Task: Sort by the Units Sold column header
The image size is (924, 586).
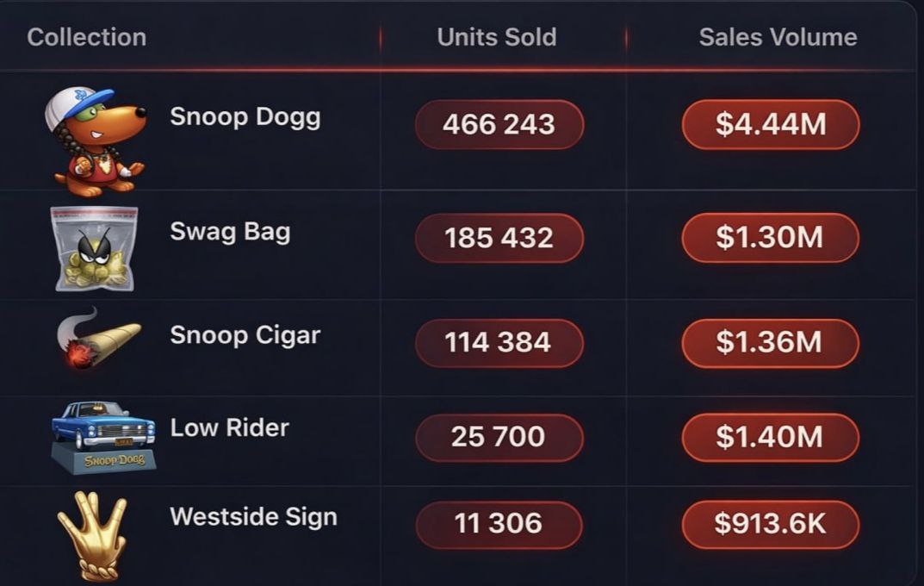Action: [x=496, y=37]
